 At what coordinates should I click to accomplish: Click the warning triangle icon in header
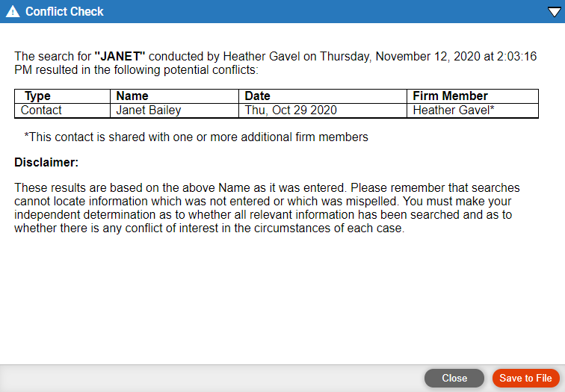(x=13, y=11)
